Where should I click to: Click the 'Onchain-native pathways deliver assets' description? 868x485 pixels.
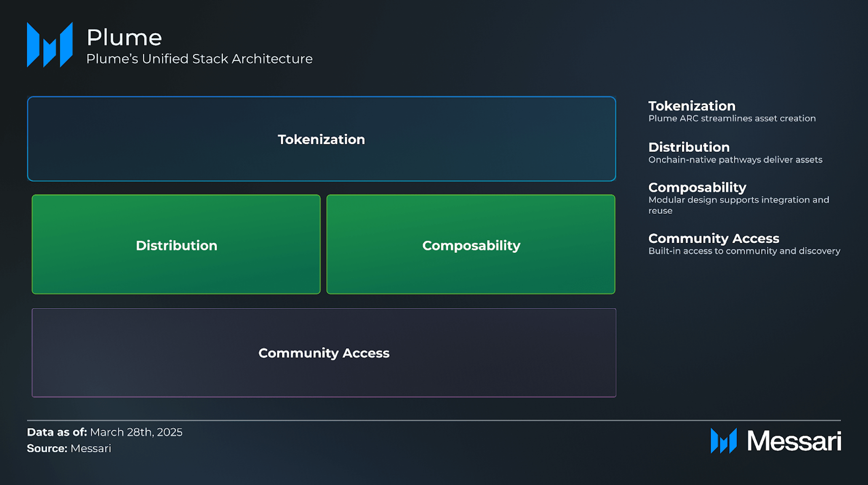click(735, 160)
